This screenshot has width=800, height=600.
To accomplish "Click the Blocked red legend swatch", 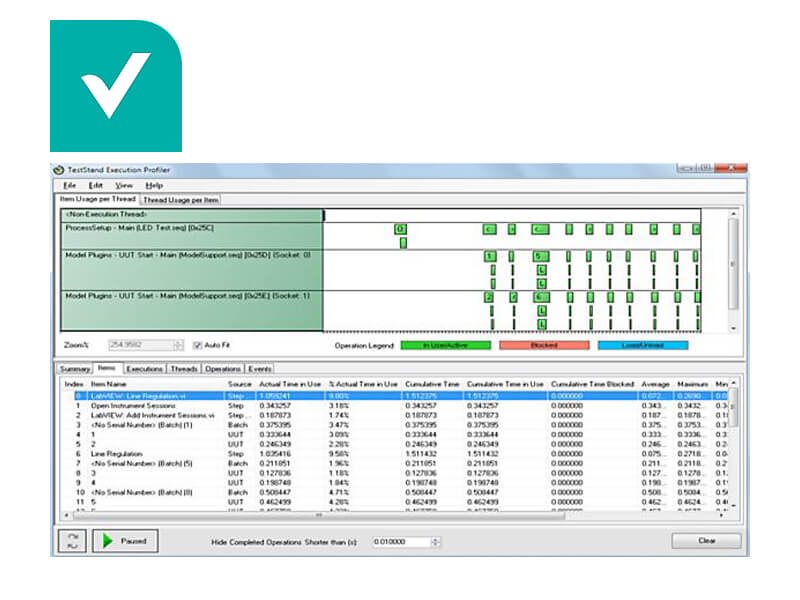I will point(544,345).
